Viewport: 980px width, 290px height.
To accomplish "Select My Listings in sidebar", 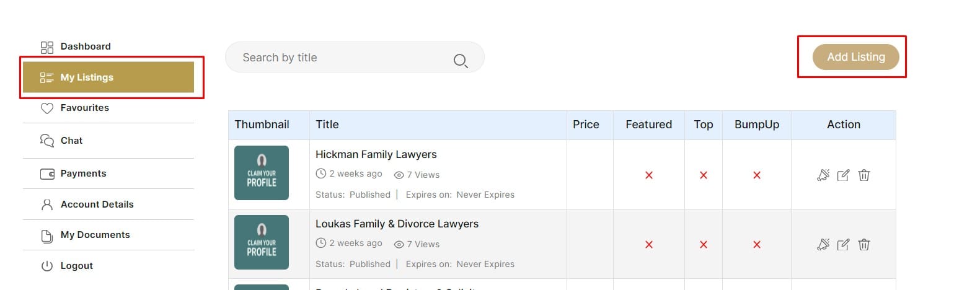I will [108, 77].
